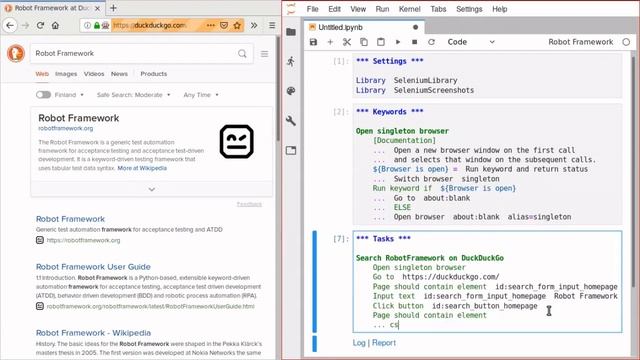Open the Log link below cell
Screen dimensions: 640x360
tap(359, 343)
